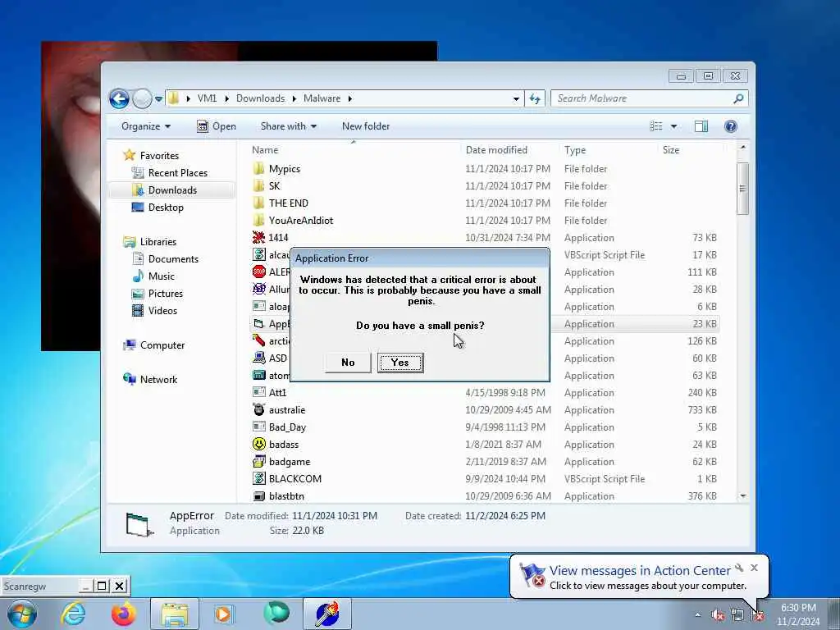This screenshot has width=840, height=630.
Task: Select Documents library in the navigation pane
Action: [x=173, y=258]
